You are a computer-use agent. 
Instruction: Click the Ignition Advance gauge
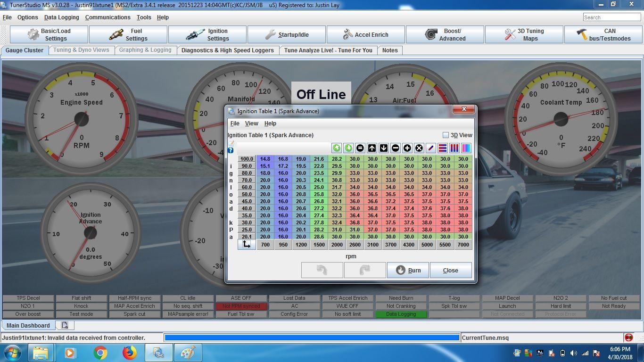[91, 232]
